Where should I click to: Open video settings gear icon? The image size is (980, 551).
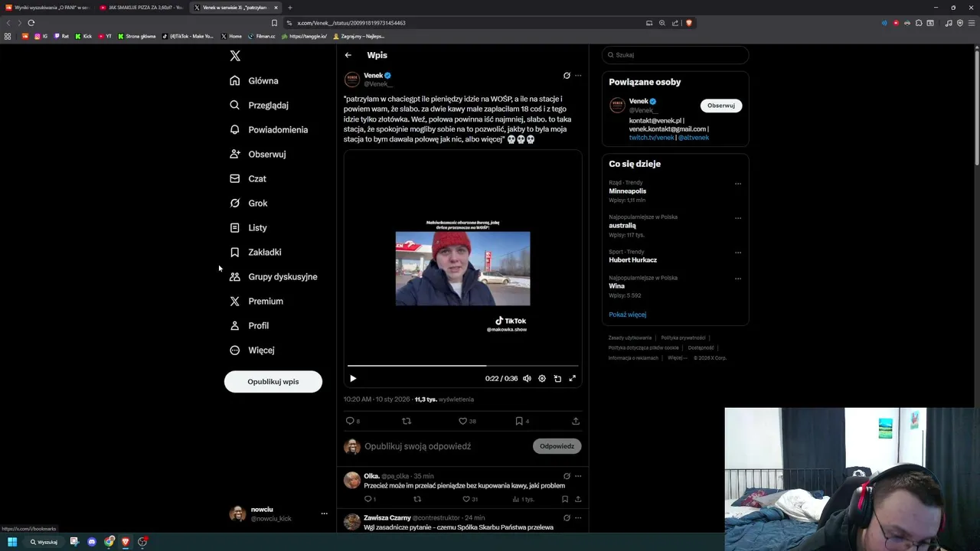click(542, 378)
